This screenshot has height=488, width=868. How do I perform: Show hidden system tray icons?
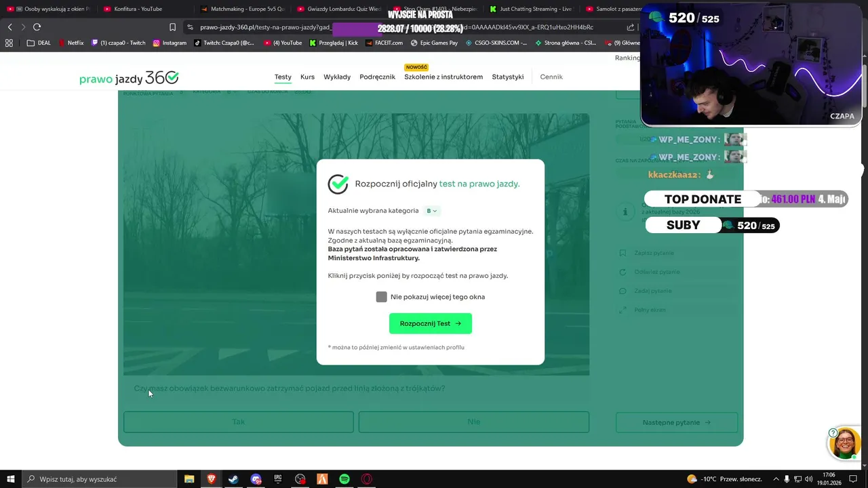(x=776, y=479)
